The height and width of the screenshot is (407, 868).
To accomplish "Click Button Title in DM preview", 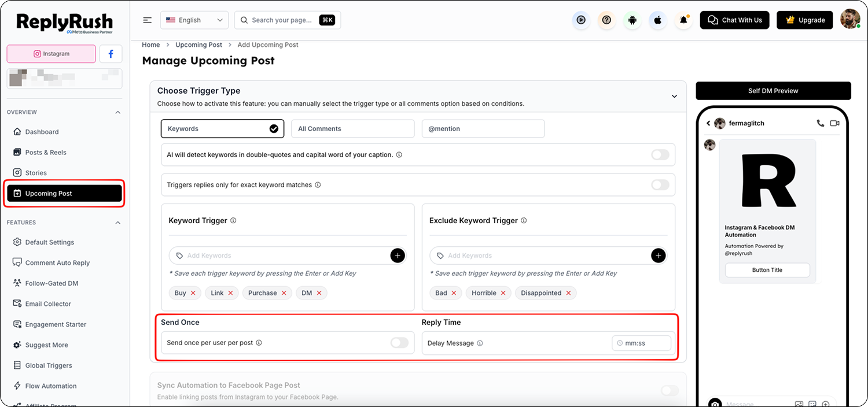I will coord(767,270).
